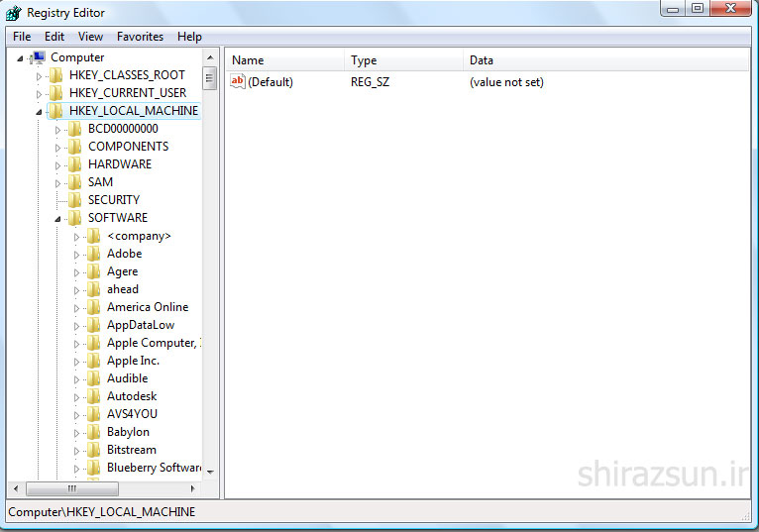Select the Apple Computer key label
The height and width of the screenshot is (532, 759).
click(153, 343)
